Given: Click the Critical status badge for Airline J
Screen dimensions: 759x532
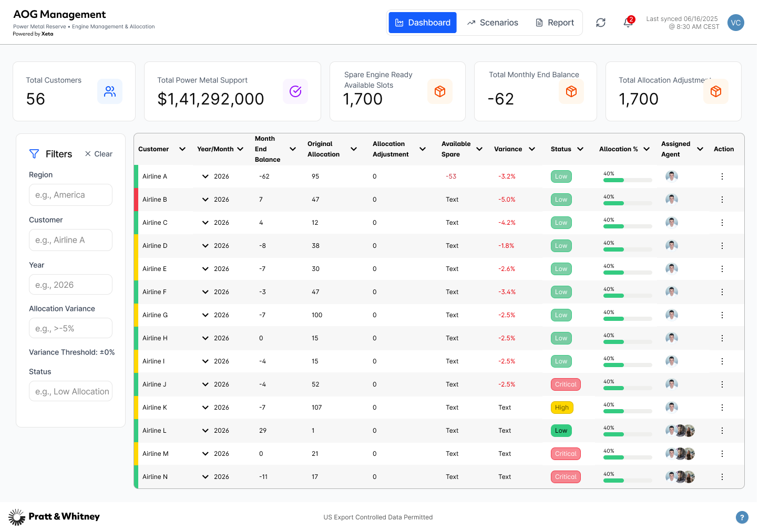Looking at the screenshot, I should coord(566,384).
